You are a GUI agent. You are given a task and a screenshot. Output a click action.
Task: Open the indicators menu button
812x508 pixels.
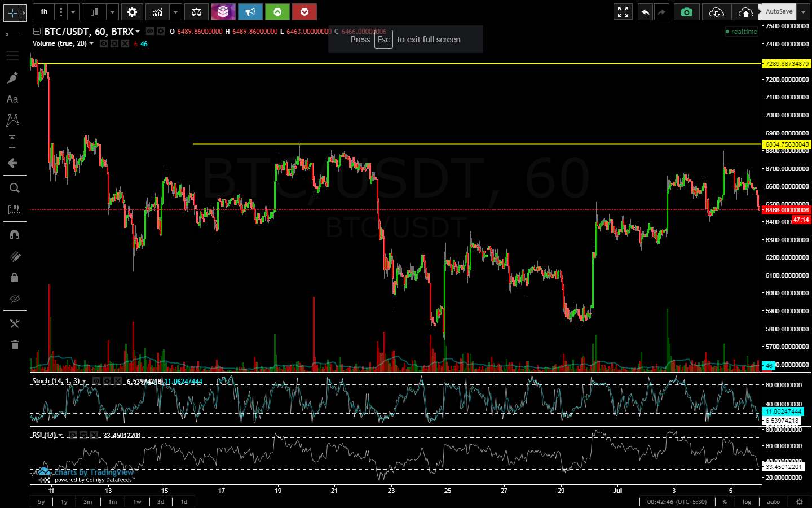click(158, 12)
